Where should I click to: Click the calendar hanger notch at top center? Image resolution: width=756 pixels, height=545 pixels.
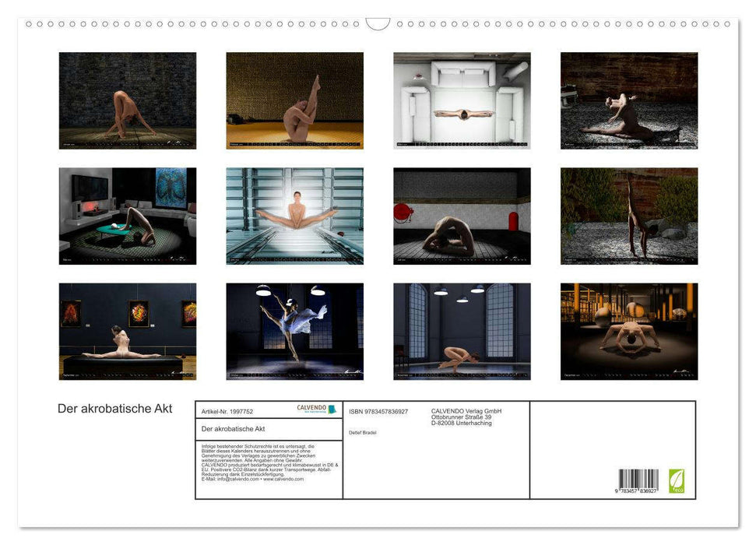(378, 24)
